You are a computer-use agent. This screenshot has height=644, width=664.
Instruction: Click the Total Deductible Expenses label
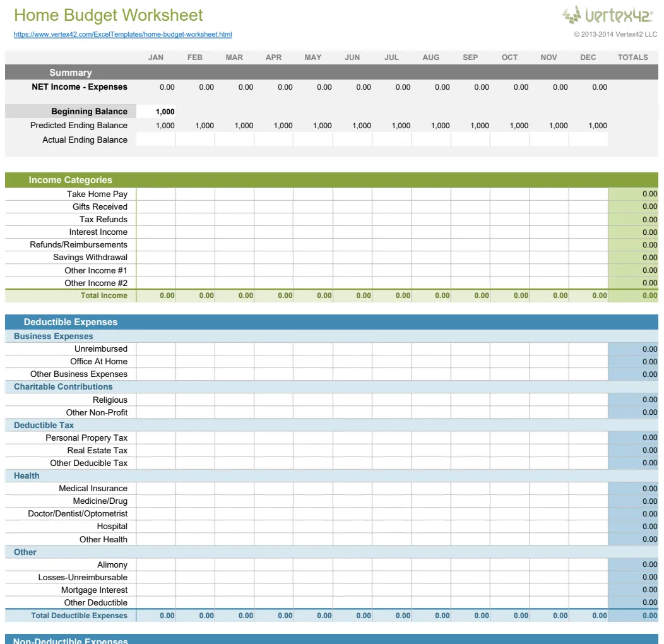(x=79, y=616)
